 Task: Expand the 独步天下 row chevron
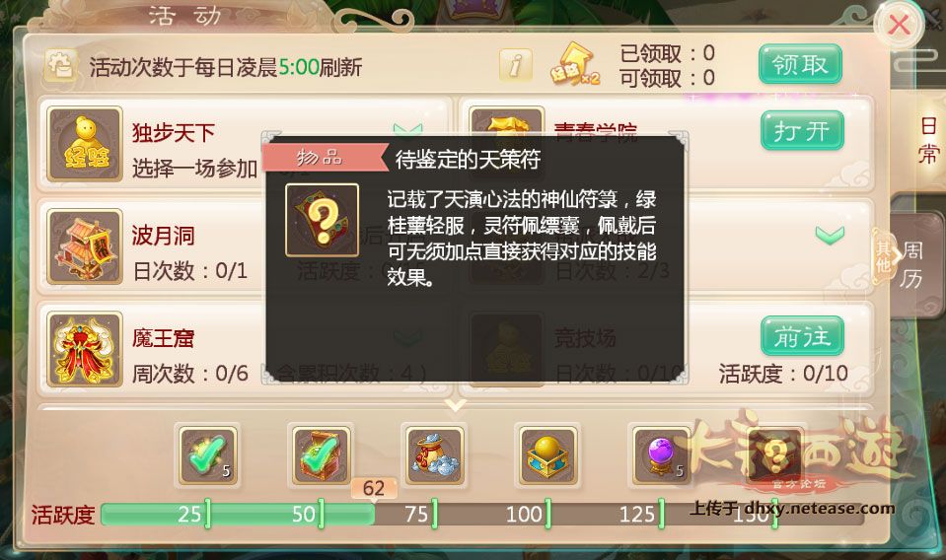pos(407,129)
